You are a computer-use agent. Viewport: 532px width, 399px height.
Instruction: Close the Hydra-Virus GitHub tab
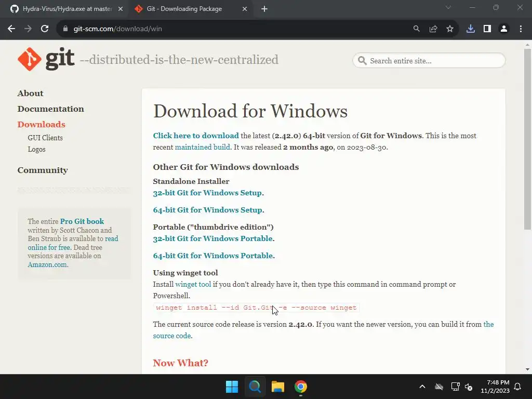pyautogui.click(x=121, y=9)
